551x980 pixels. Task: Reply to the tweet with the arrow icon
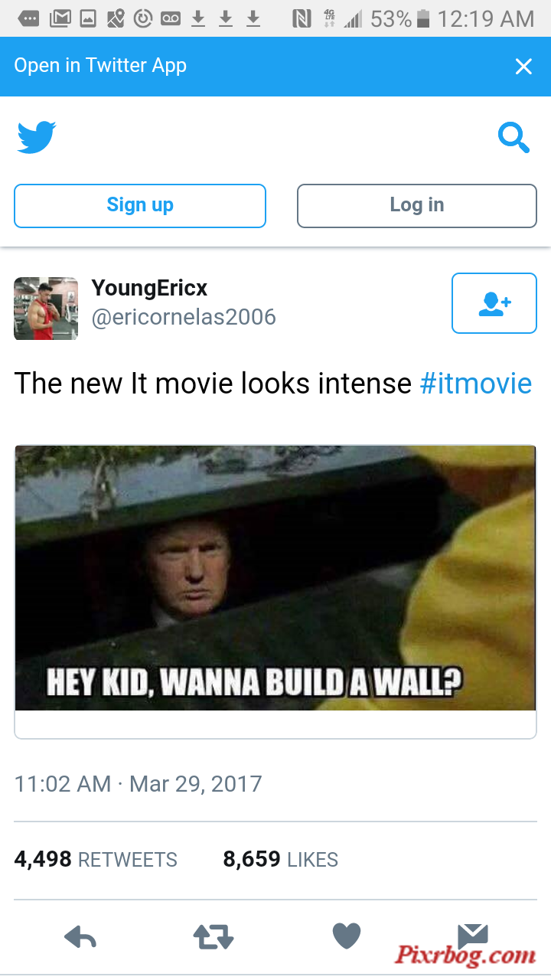(x=80, y=936)
